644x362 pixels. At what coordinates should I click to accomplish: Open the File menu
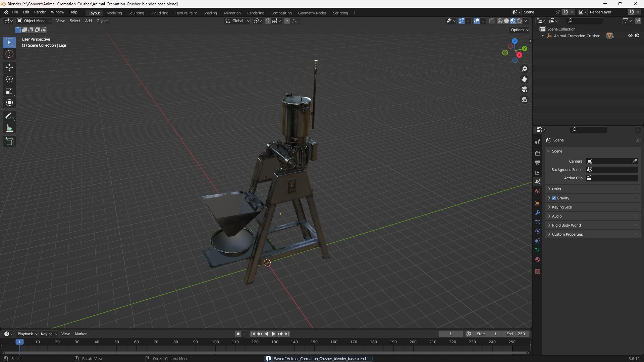point(15,12)
